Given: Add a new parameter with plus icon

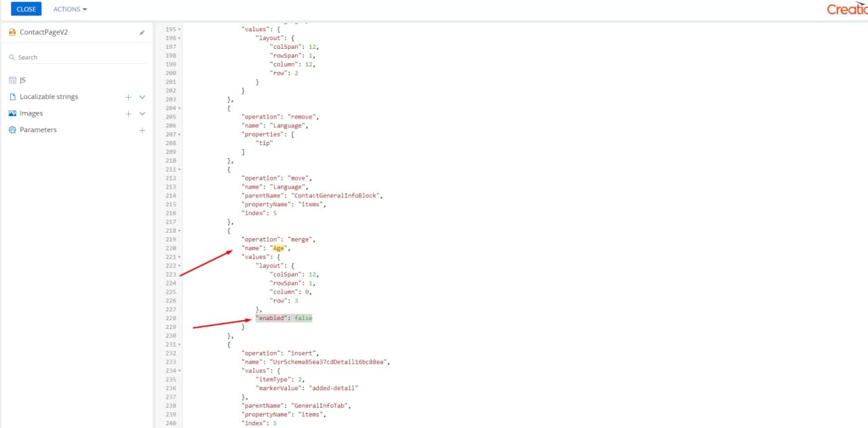Looking at the screenshot, I should 142,130.
